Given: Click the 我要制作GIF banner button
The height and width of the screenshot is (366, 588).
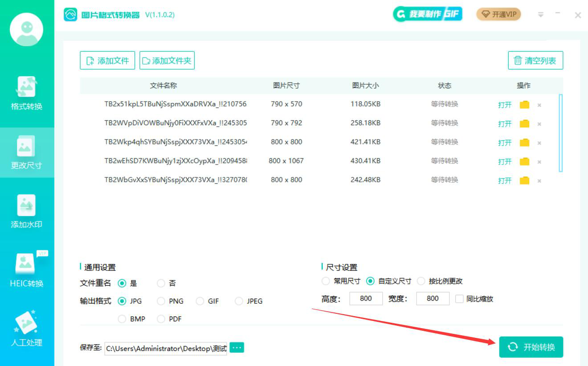Looking at the screenshot, I should pyautogui.click(x=428, y=14).
